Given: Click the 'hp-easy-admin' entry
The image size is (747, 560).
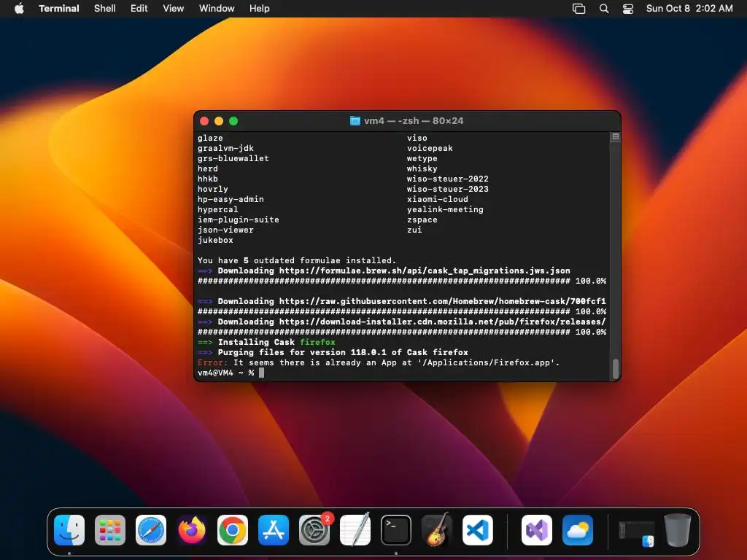Looking at the screenshot, I should pyautogui.click(x=231, y=200).
